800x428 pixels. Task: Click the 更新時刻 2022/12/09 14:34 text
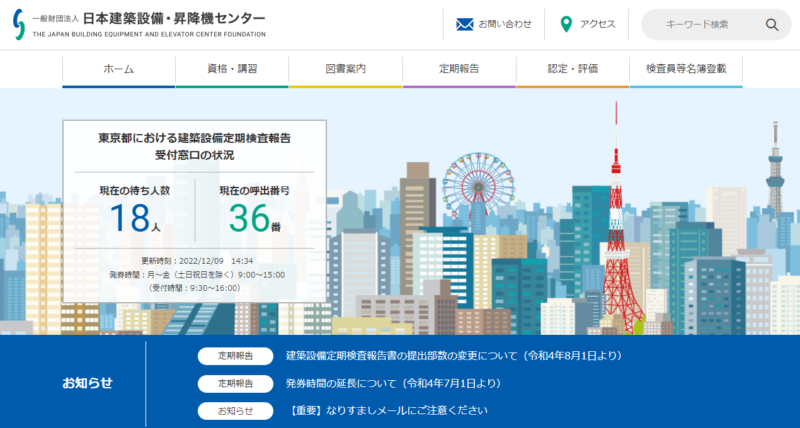coord(197,261)
